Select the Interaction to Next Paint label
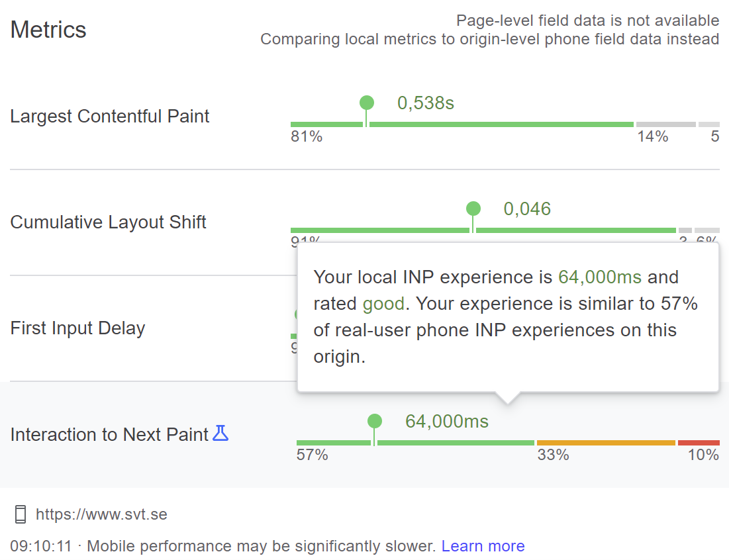 [x=110, y=435]
